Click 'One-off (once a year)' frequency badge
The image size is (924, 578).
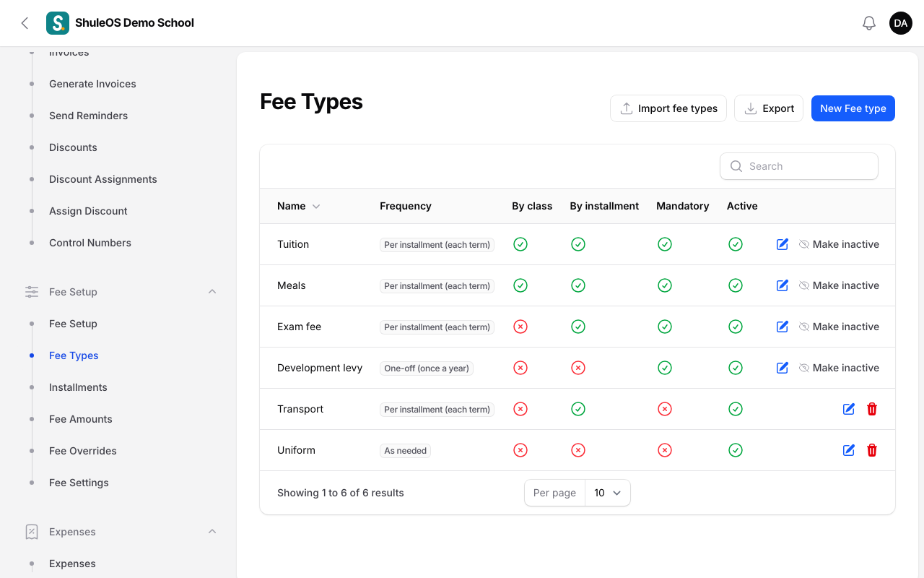(427, 368)
